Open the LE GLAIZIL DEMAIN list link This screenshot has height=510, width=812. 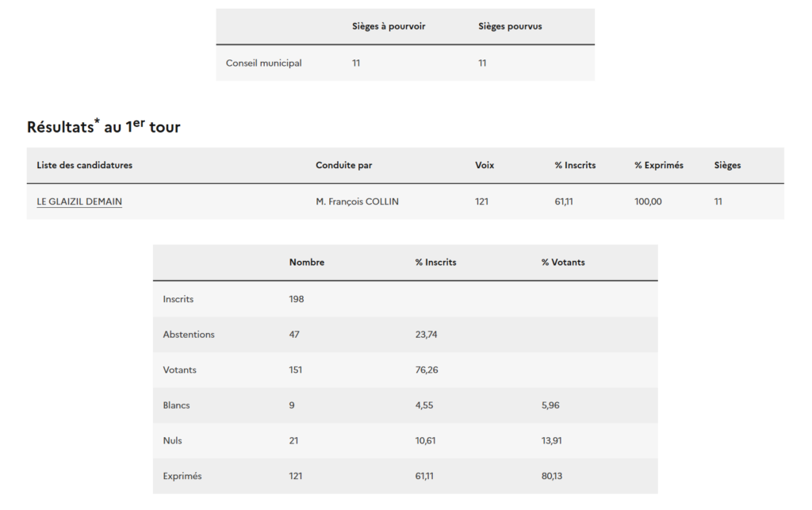tap(79, 201)
